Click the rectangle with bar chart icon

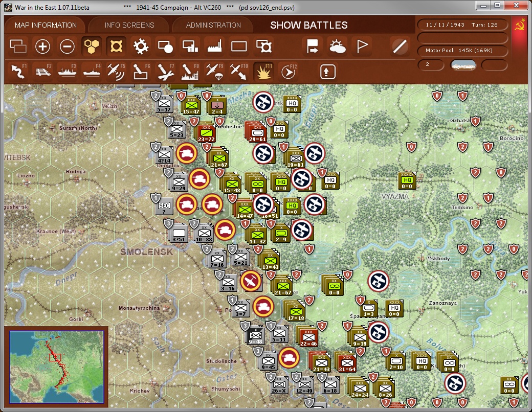point(190,47)
